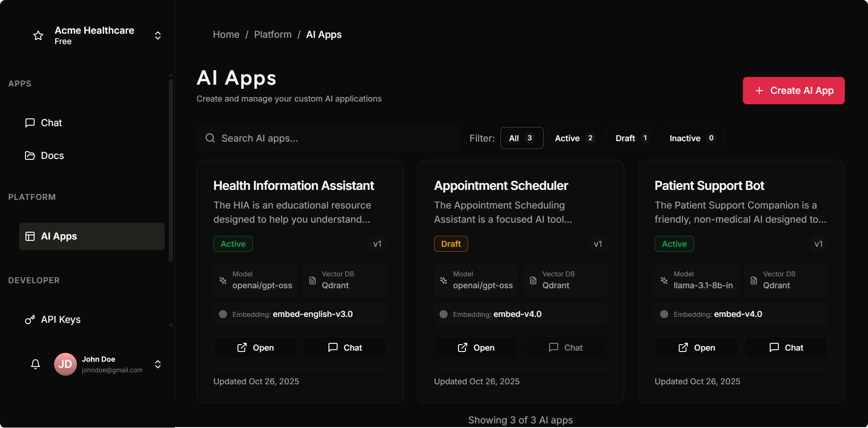Navigate to Platform breadcrumb

coord(273,35)
